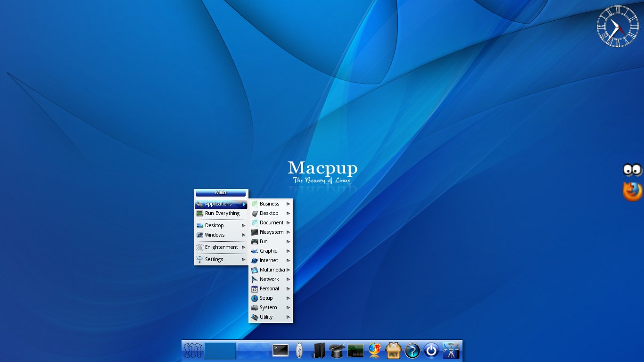Click the Enlightenment logo icon in menu
Image resolution: width=644 pixels, height=362 pixels.
click(200, 247)
